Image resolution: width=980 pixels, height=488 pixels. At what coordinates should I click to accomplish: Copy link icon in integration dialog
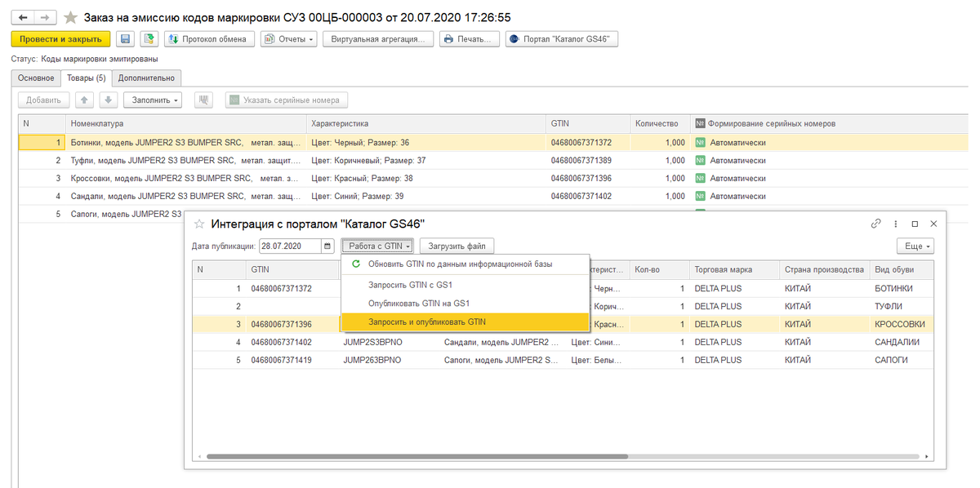pyautogui.click(x=876, y=224)
